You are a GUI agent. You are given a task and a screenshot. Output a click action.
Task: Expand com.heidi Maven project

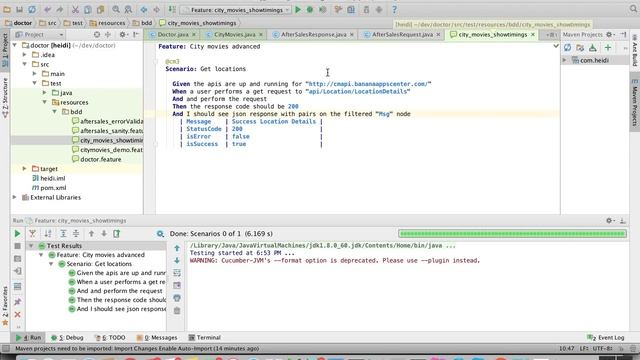click(565, 60)
